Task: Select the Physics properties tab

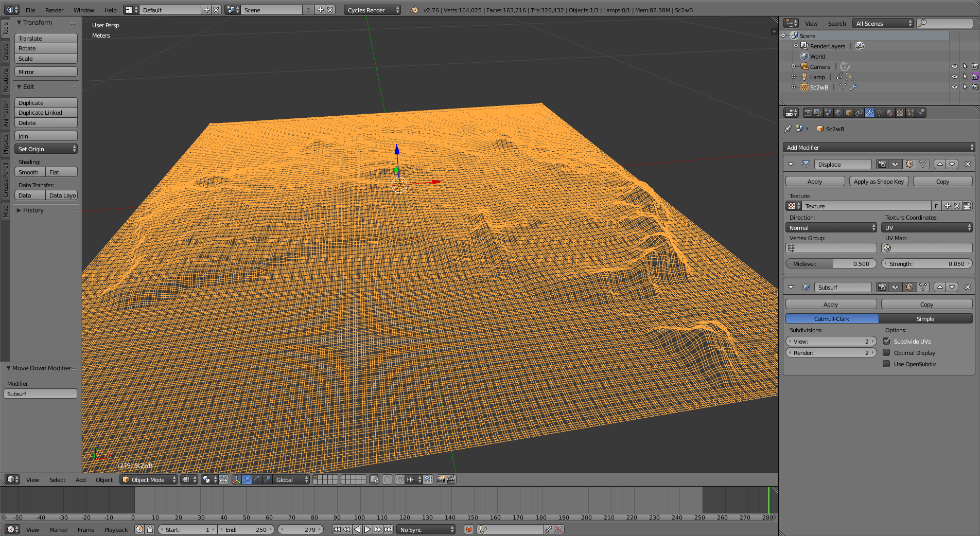Action: (920, 113)
